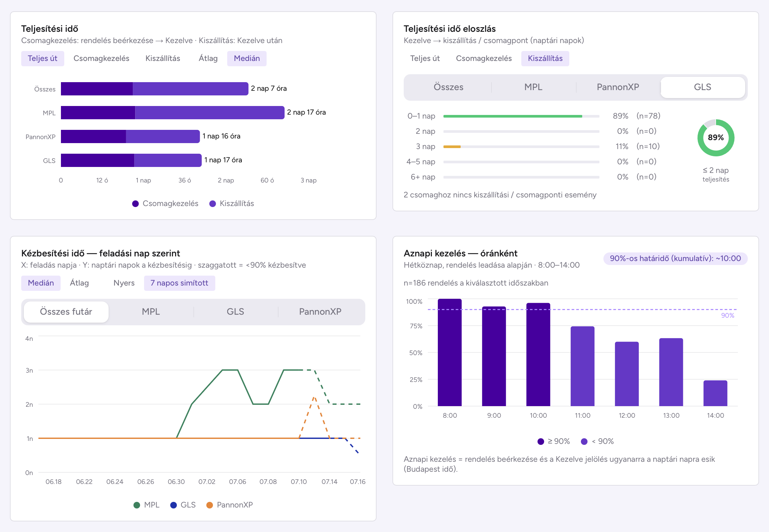Click the ≥ 90% legend dot
Image resolution: width=769 pixels, height=532 pixels.
coord(541,442)
